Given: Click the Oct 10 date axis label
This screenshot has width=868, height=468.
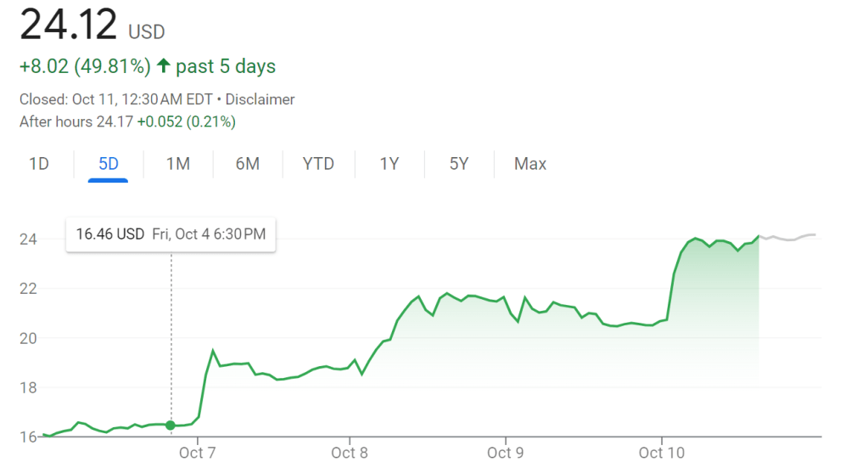Looking at the screenshot, I should pyautogui.click(x=663, y=453).
